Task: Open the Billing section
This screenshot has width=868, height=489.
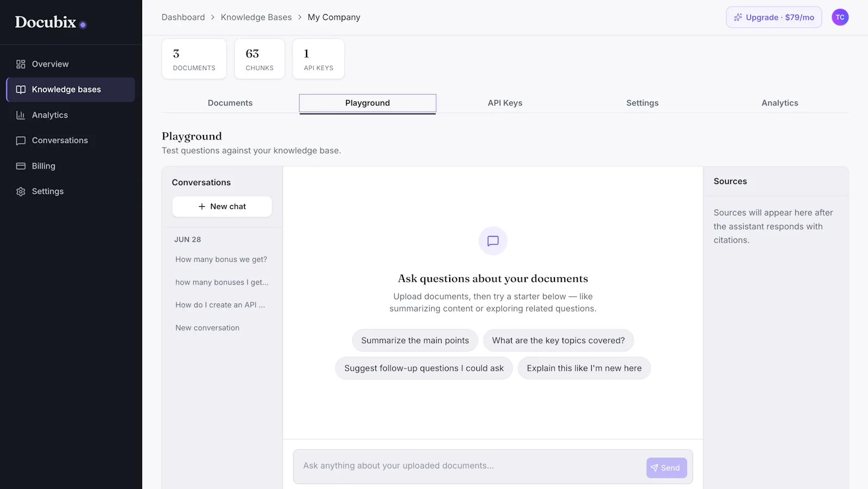Action: pyautogui.click(x=71, y=166)
